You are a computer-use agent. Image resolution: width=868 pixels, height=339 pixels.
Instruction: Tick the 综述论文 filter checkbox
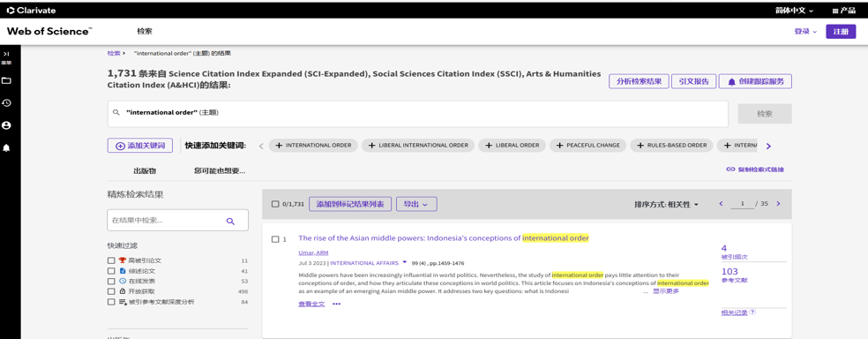click(x=111, y=271)
